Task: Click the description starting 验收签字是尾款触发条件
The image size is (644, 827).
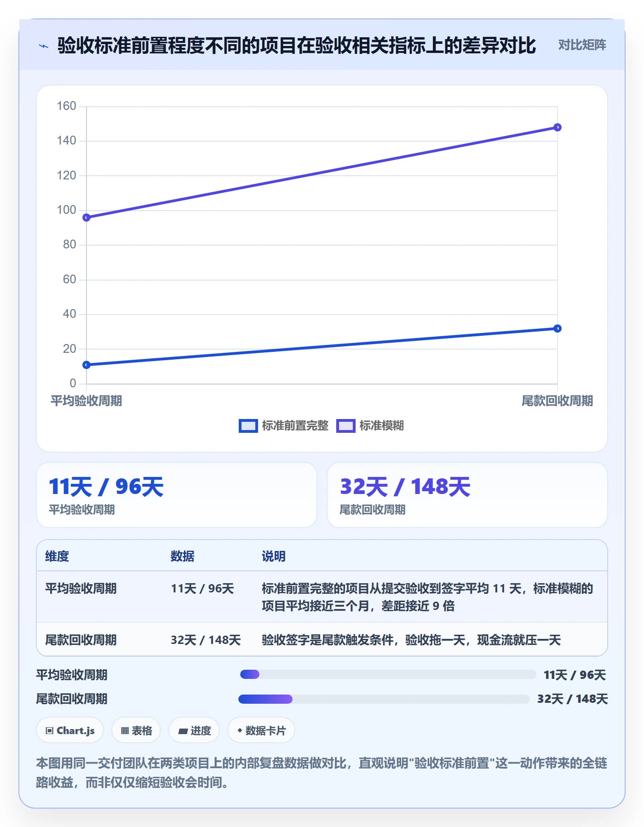Action: click(x=411, y=640)
